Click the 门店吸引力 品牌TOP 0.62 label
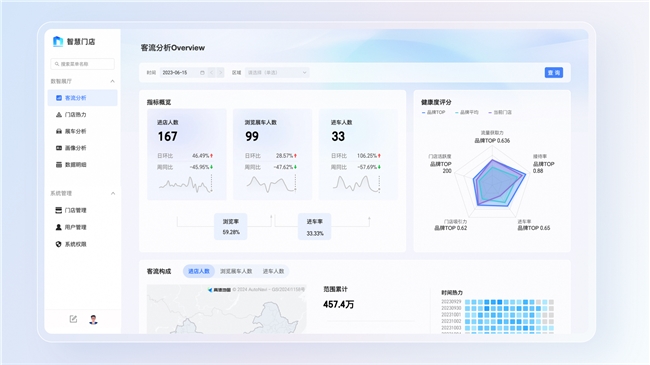Screen dimensions: 650x365 pos(451,225)
